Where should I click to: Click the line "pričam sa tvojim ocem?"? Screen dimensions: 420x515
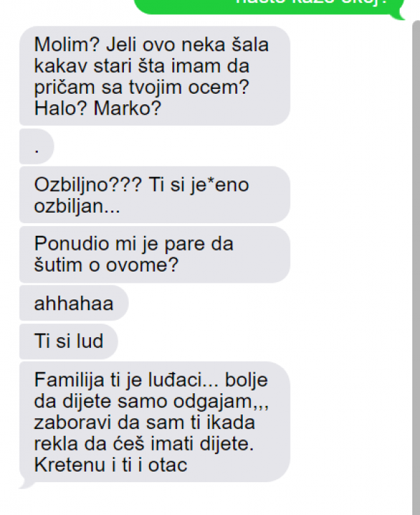141,87
